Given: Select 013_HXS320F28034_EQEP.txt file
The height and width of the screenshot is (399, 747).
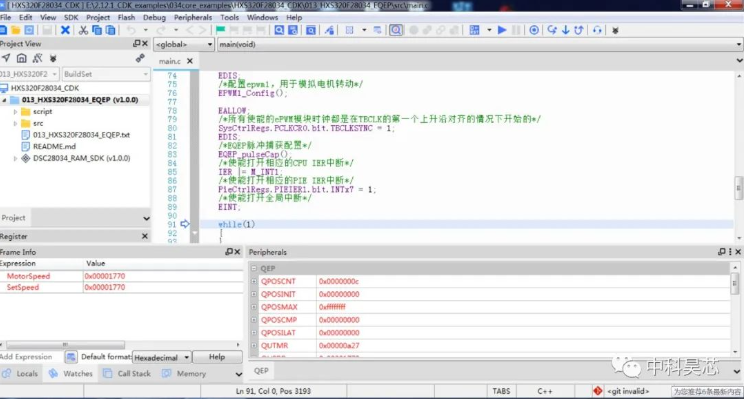Looking at the screenshot, I should point(81,135).
